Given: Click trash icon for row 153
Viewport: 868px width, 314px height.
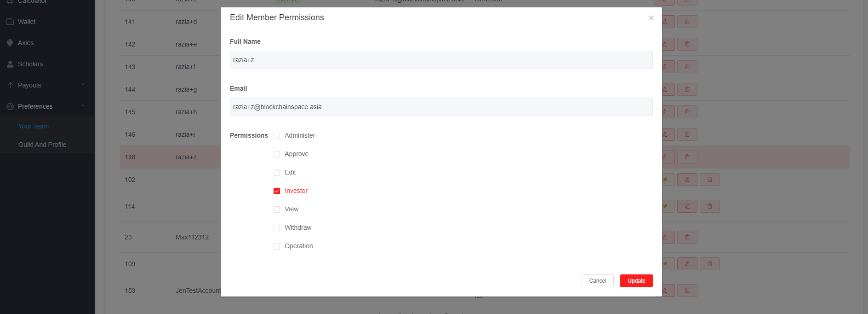Looking at the screenshot, I should coord(687,291).
